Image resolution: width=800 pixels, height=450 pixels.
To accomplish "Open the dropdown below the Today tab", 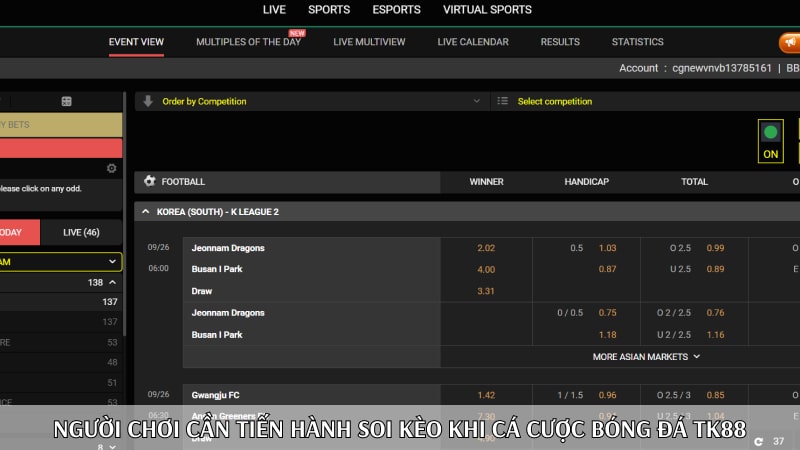I will pos(60,262).
